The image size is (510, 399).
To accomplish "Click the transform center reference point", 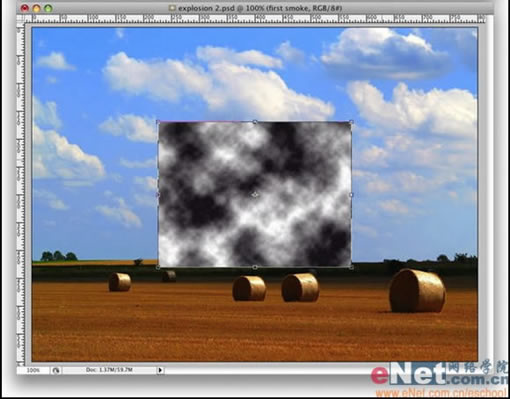I will pos(255,195).
